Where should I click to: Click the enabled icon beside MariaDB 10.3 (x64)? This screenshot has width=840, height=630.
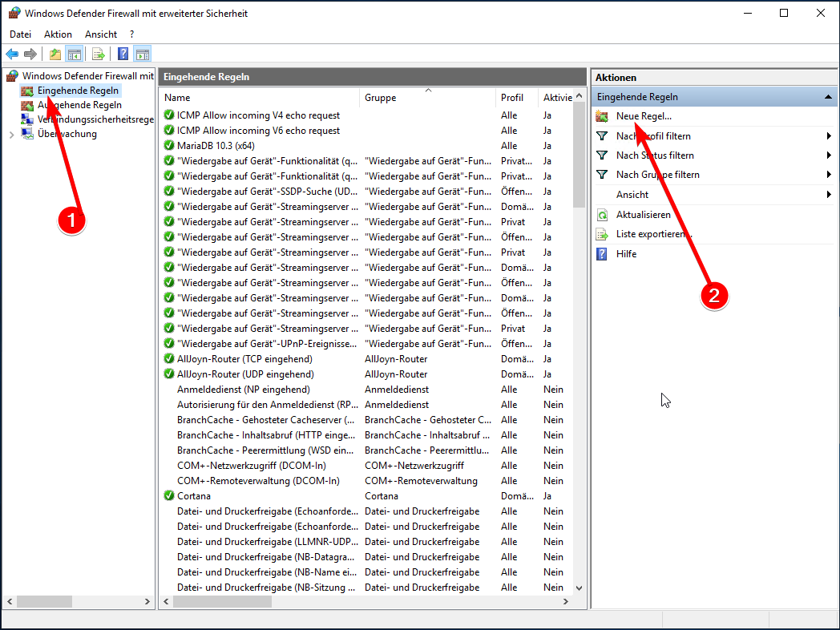[x=169, y=146]
